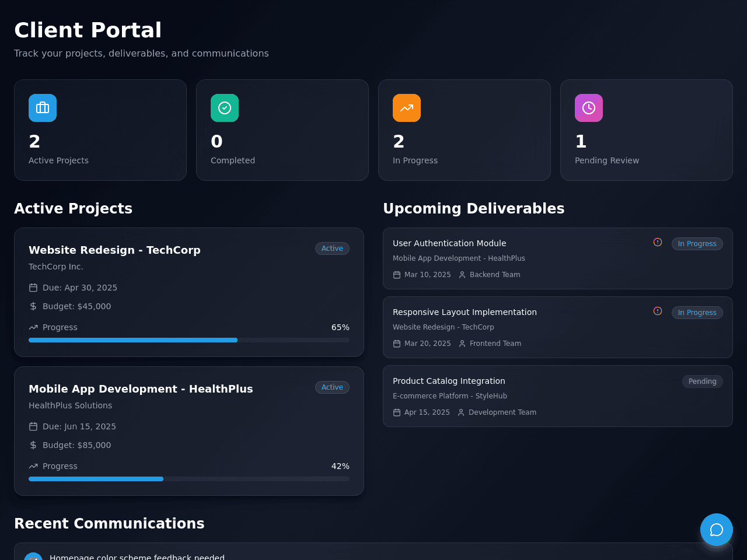
Task: Click In Progress badge on User Authentication Module
Action: click(697, 244)
